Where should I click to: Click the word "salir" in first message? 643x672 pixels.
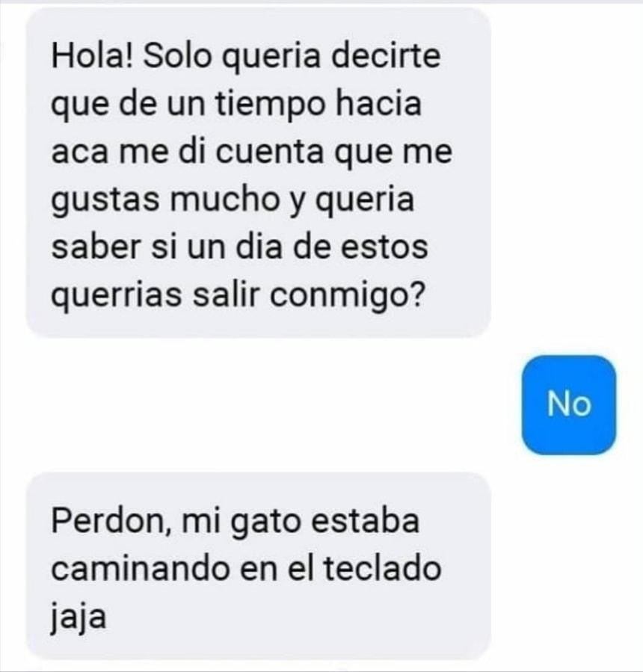coord(226,295)
